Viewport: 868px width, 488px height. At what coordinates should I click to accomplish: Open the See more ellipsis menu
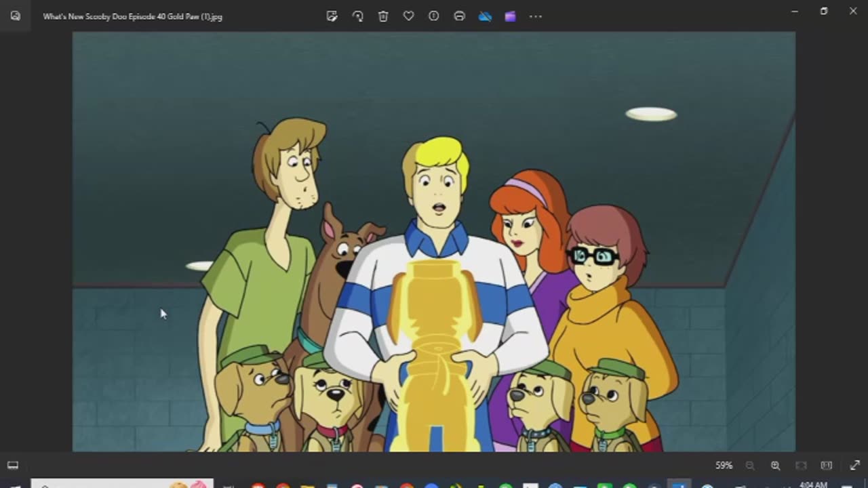(536, 16)
